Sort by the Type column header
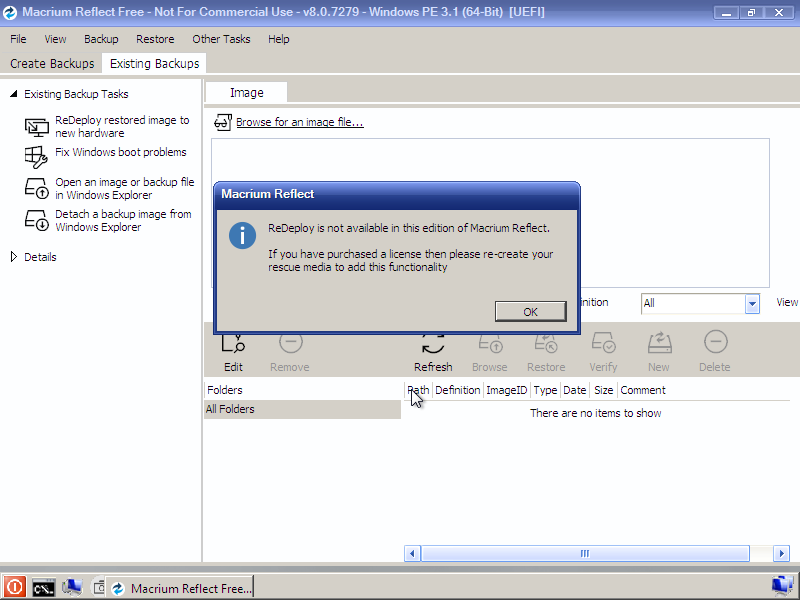Viewport: 800px width, 600px height. click(545, 390)
